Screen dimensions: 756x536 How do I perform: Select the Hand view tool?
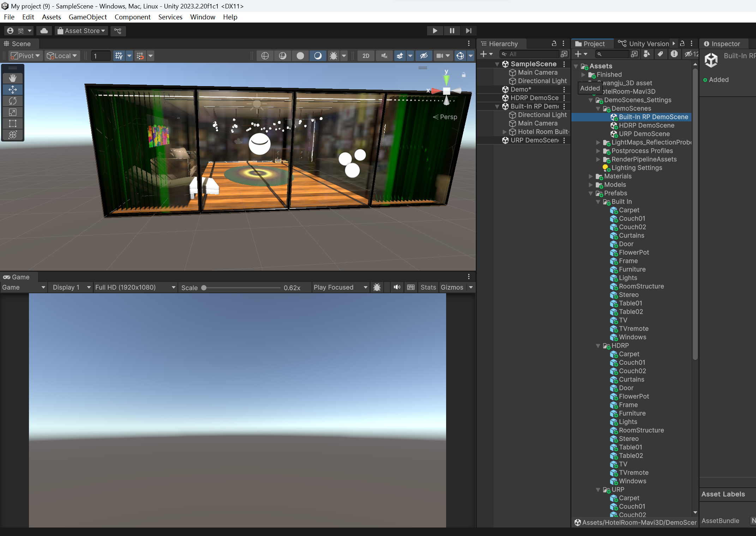click(13, 78)
